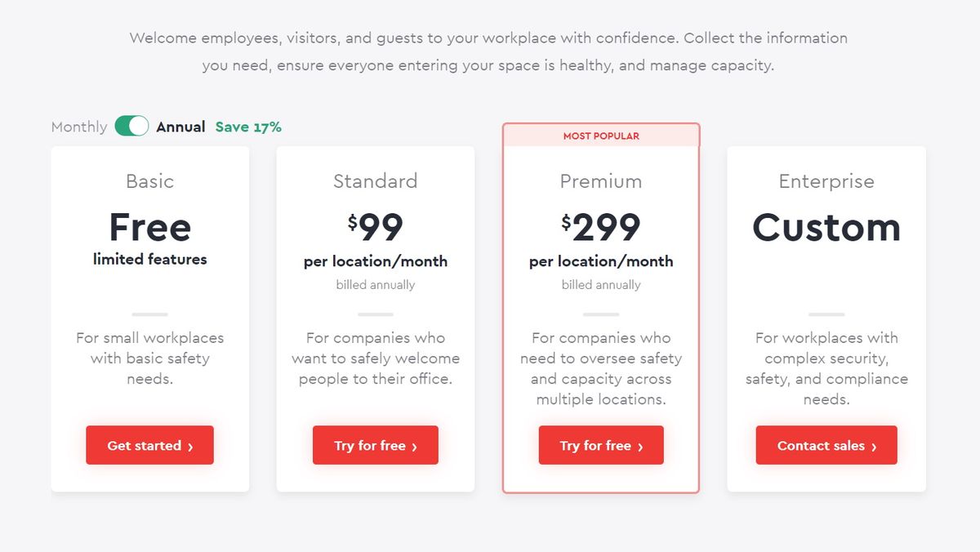Image resolution: width=980 pixels, height=552 pixels.
Task: Click the chevron on Premium's Try for free
Action: pos(640,446)
